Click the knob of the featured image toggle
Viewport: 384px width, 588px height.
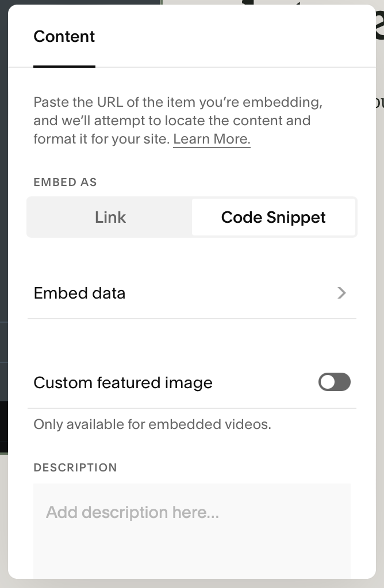(x=328, y=382)
